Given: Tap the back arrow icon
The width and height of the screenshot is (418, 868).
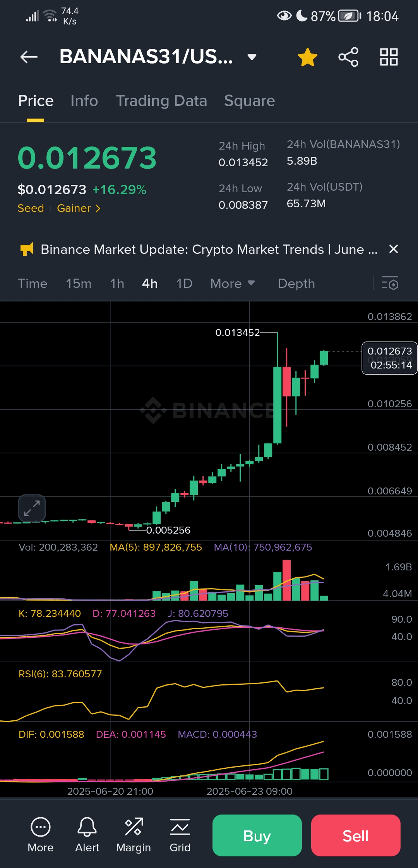Looking at the screenshot, I should (x=29, y=57).
